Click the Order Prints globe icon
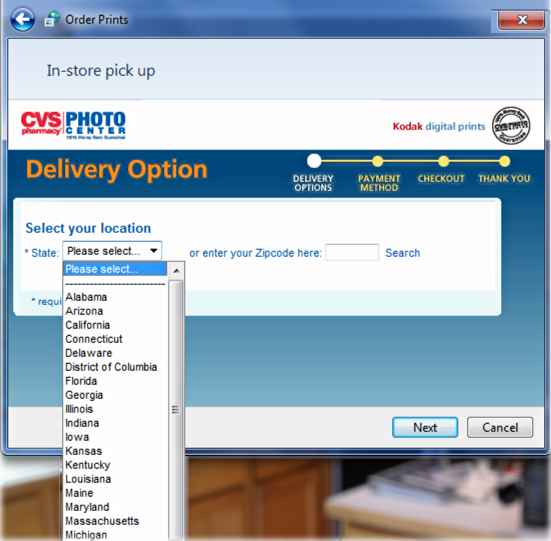The height and width of the screenshot is (541, 551). pos(52,19)
